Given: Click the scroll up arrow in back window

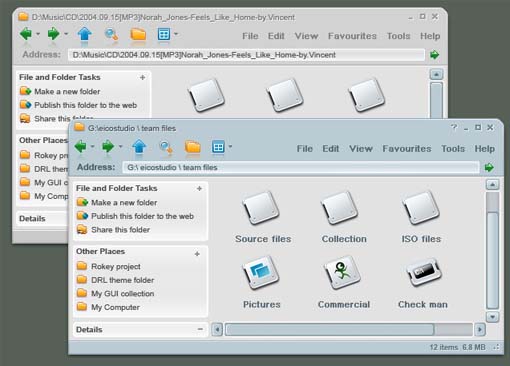Looking at the screenshot, I should pos(436,74).
